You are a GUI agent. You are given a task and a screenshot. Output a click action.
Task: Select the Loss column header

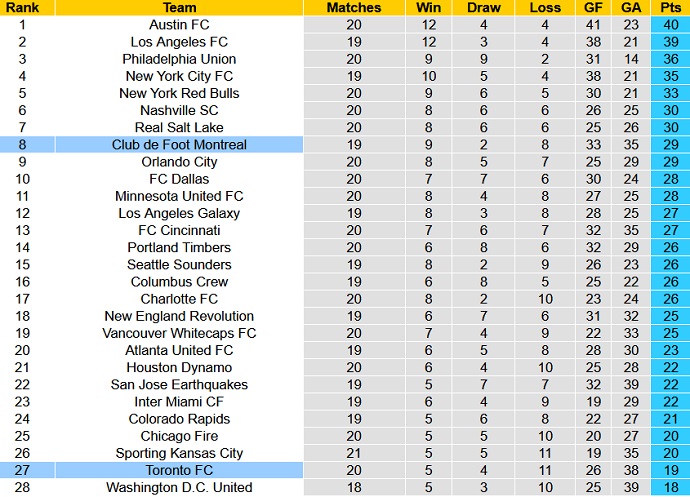point(545,7)
